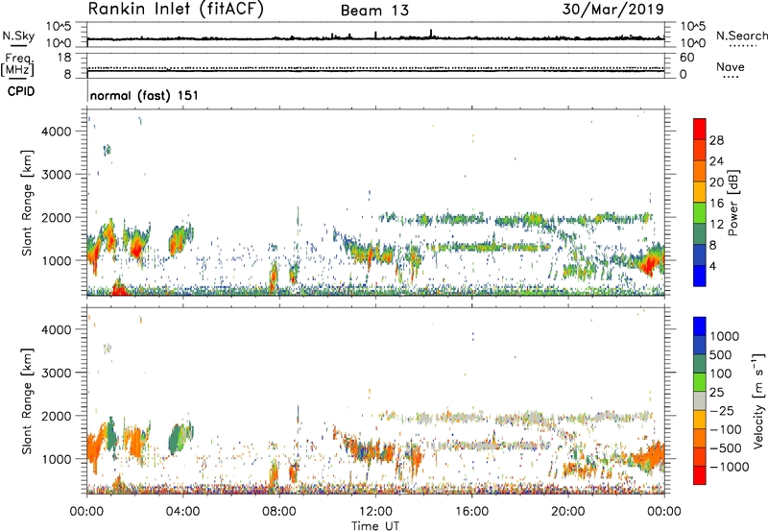Click the 'Power [dB]' color bar title
This screenshot has width=768, height=532.
tap(732, 203)
